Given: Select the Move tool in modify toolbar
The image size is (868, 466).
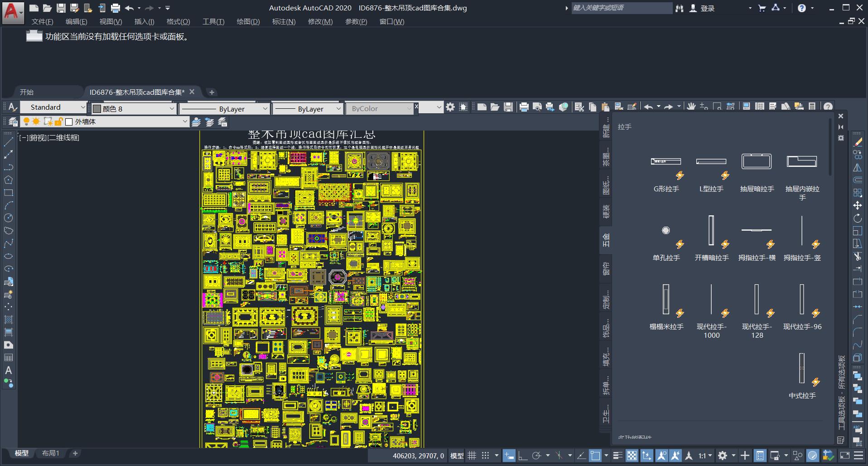Looking at the screenshot, I should pos(858,205).
